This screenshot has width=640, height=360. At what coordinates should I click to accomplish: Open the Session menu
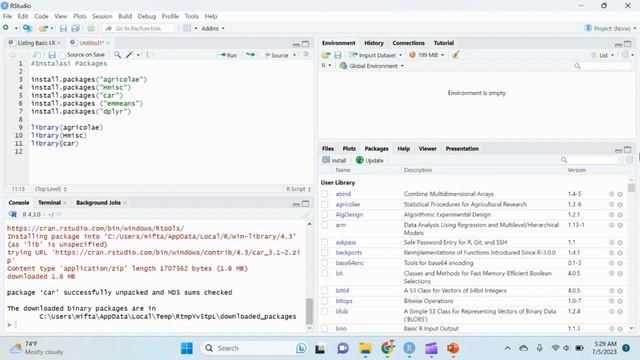click(x=102, y=16)
